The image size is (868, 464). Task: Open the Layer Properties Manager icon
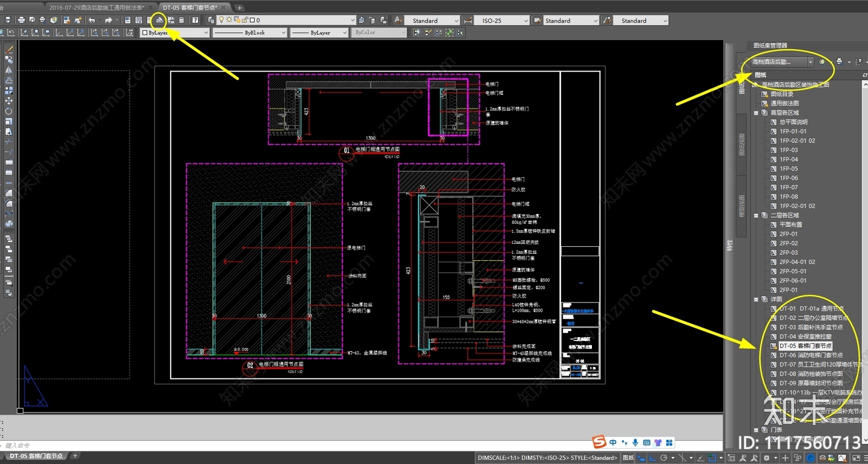[210, 20]
